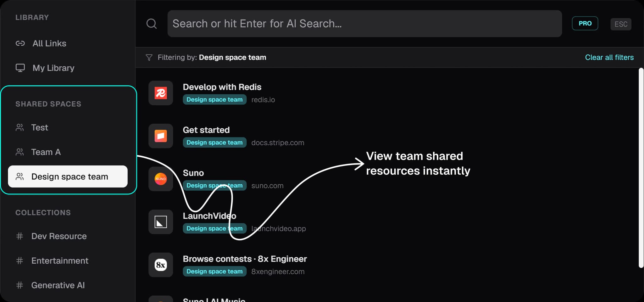Click the ESC button

(x=621, y=24)
